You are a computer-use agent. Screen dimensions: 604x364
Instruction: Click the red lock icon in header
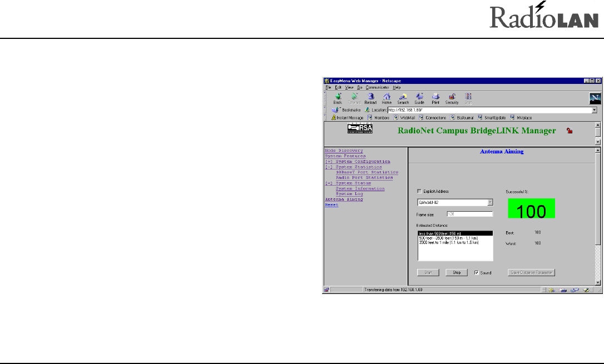click(x=570, y=131)
